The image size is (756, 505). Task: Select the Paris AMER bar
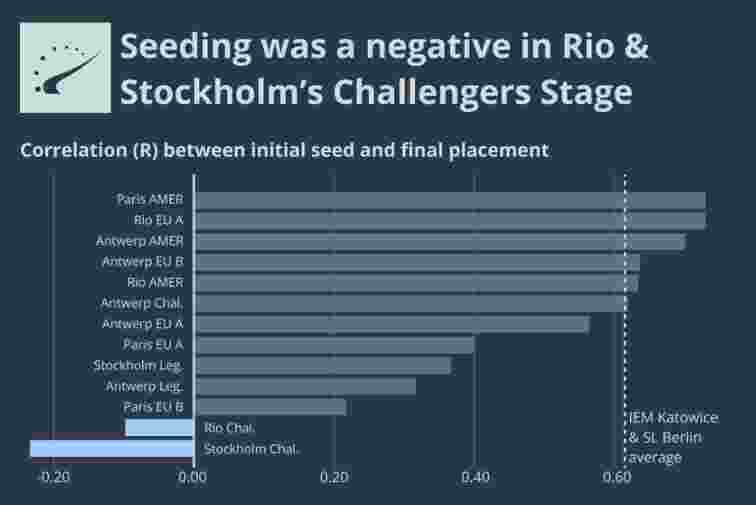tap(449, 200)
